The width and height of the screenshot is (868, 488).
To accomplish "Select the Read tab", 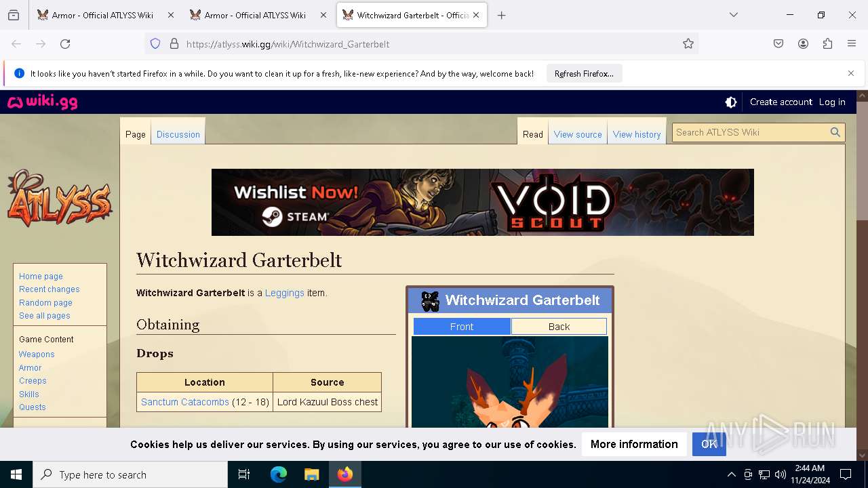I will click(x=533, y=134).
